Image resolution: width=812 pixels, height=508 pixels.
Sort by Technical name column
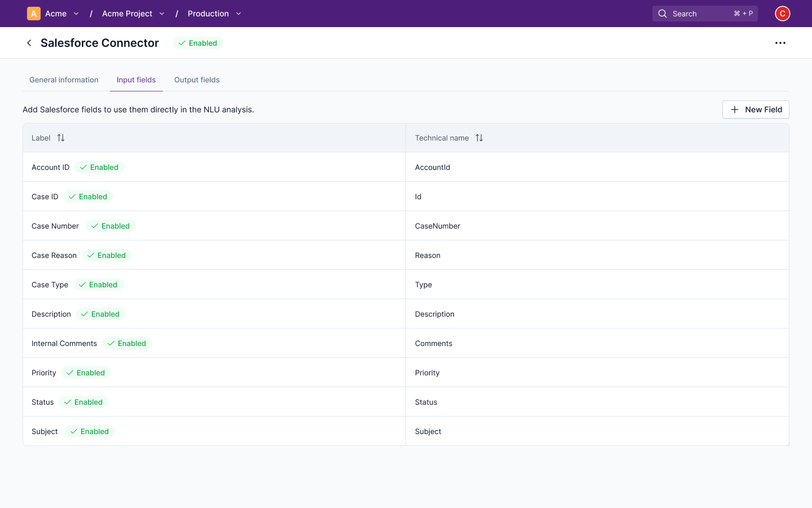(479, 138)
